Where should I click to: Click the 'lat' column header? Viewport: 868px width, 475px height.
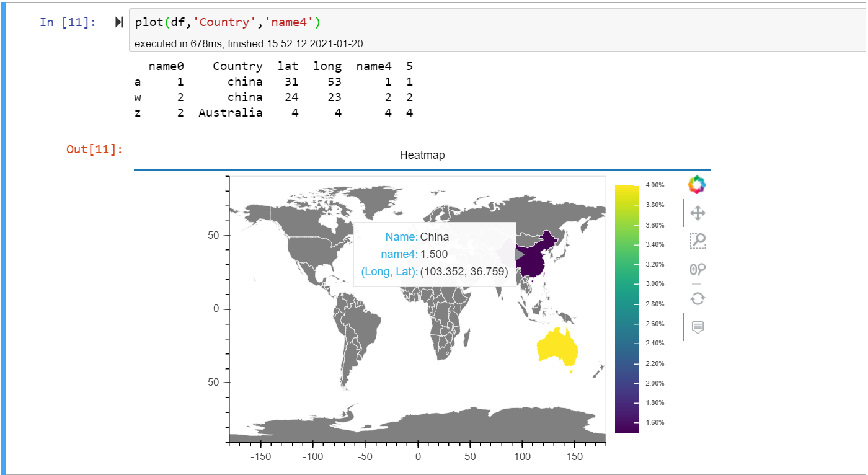(288, 66)
